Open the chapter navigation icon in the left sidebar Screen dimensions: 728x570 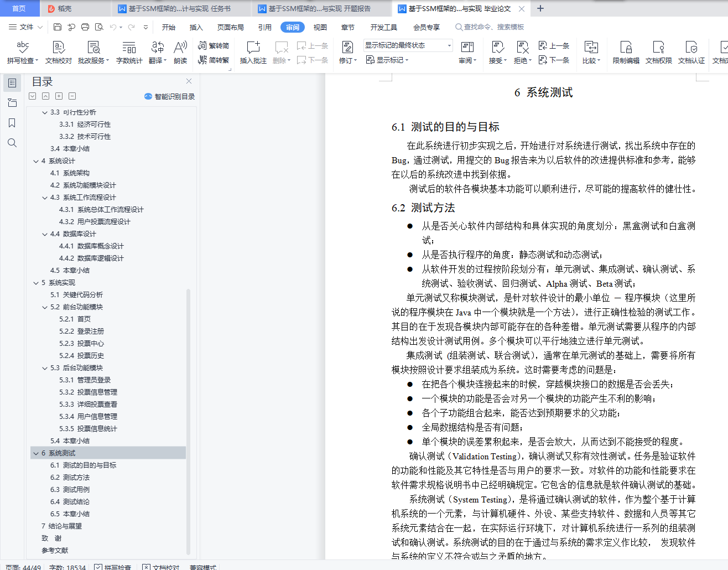point(12,103)
